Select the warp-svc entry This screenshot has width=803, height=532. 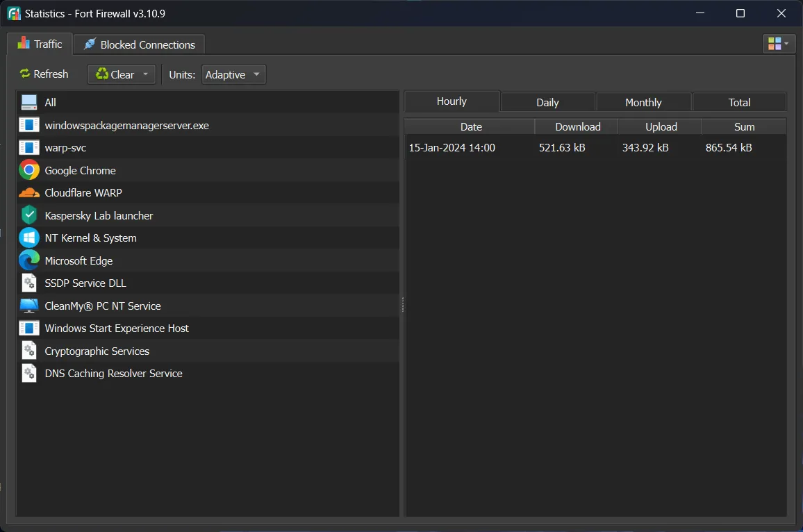(208, 147)
